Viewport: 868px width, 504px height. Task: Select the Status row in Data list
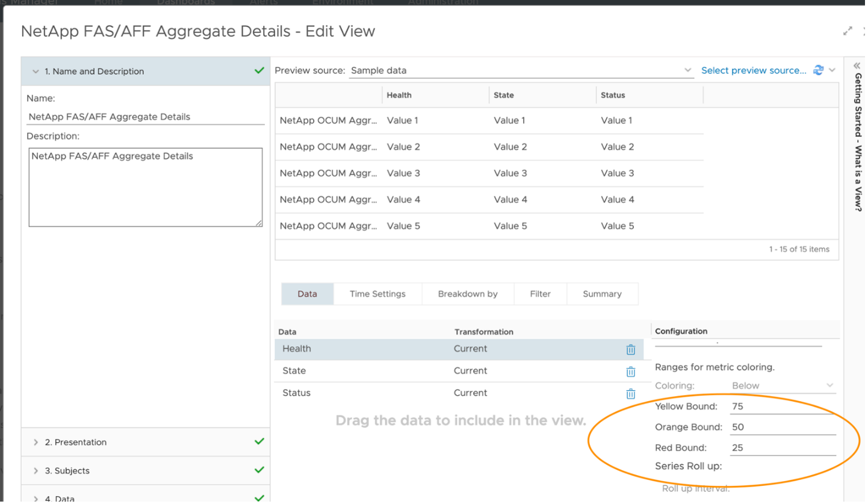[x=459, y=393]
